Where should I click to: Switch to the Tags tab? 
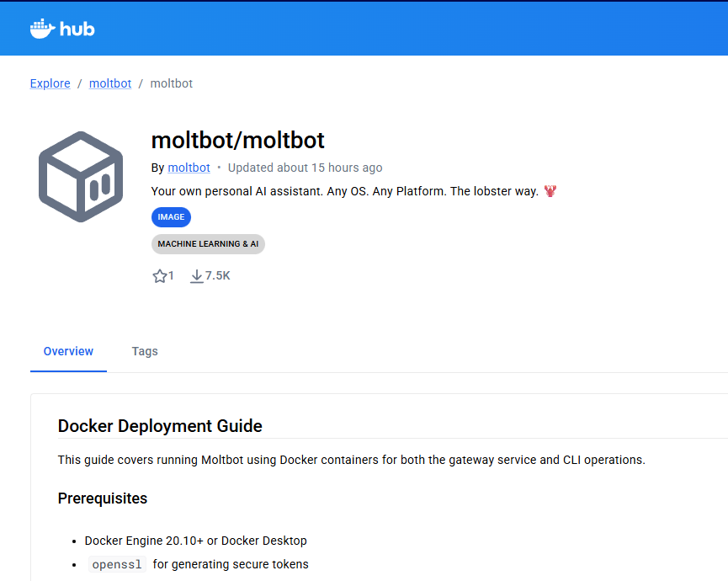point(145,352)
